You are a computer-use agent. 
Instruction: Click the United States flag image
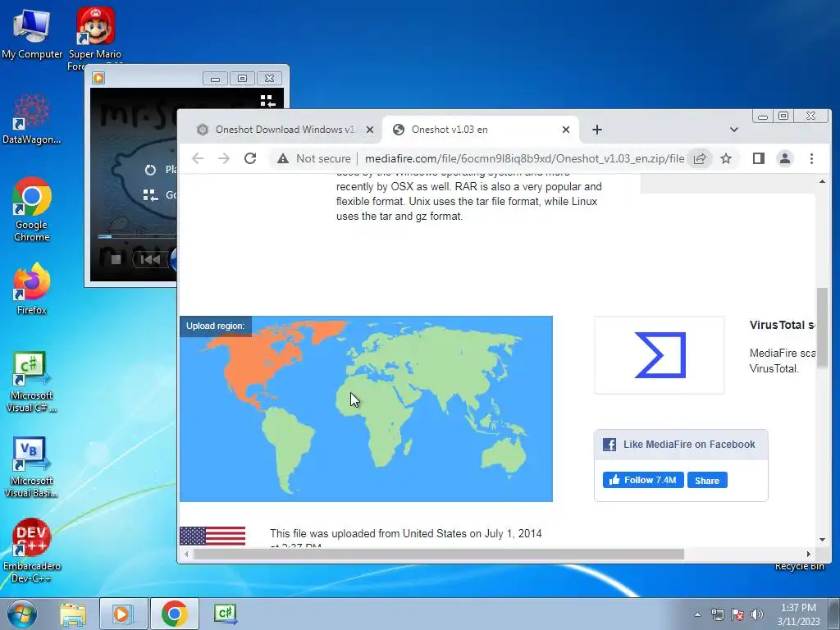click(212, 536)
